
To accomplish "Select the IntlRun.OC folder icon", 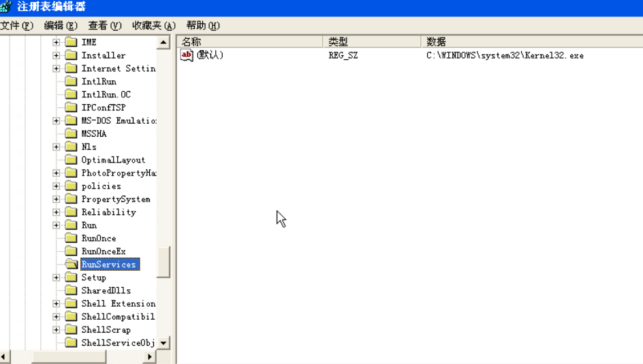I will [72, 95].
